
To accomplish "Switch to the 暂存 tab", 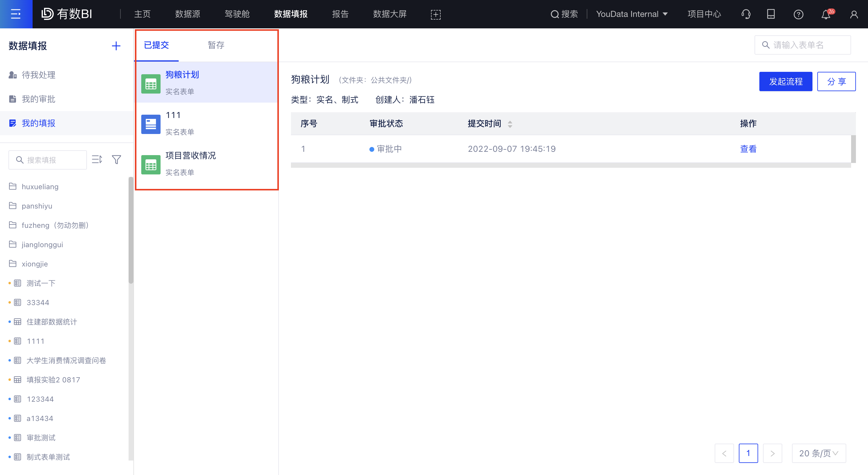I will pyautogui.click(x=216, y=45).
